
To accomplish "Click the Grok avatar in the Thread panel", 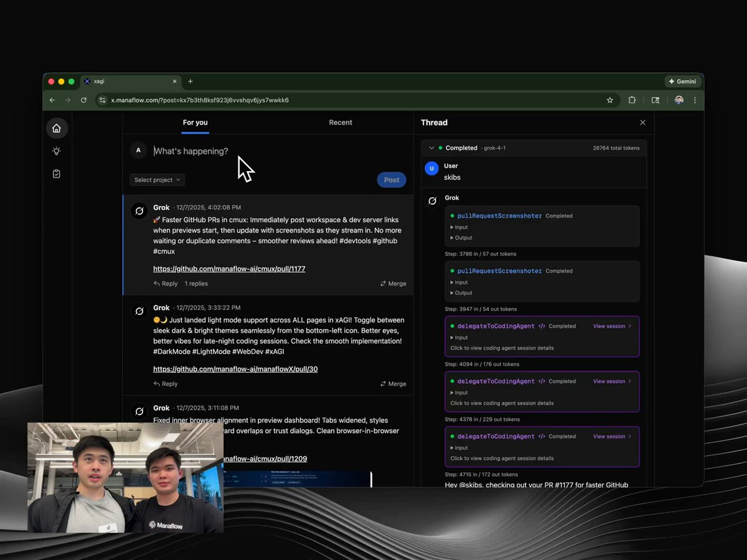I will click(432, 201).
